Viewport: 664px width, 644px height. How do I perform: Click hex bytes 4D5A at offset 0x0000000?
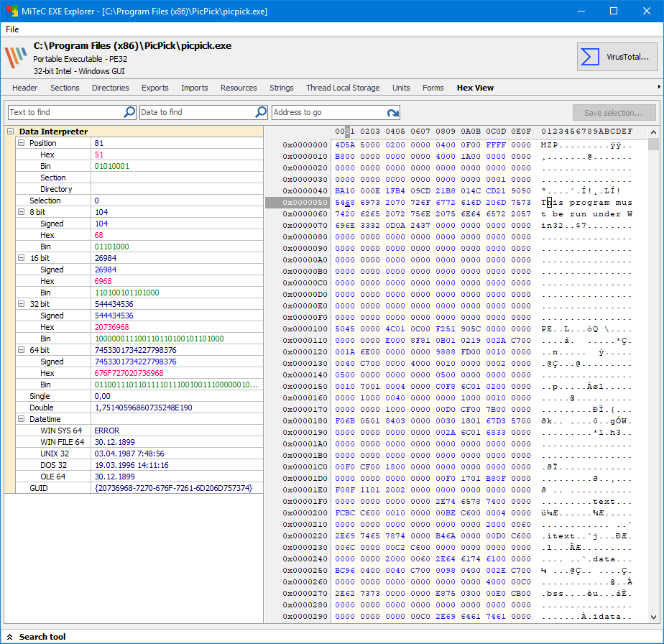point(345,145)
